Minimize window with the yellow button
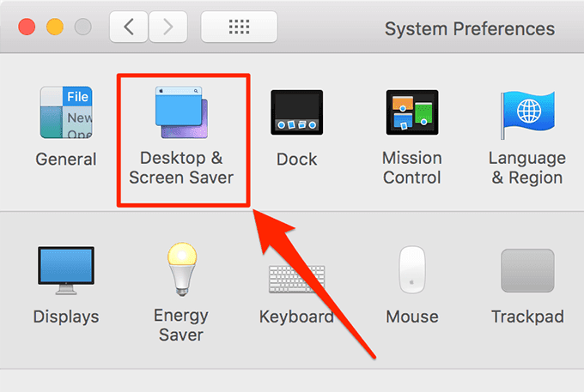Viewport: 584px width, 392px height. pyautogui.click(x=55, y=27)
